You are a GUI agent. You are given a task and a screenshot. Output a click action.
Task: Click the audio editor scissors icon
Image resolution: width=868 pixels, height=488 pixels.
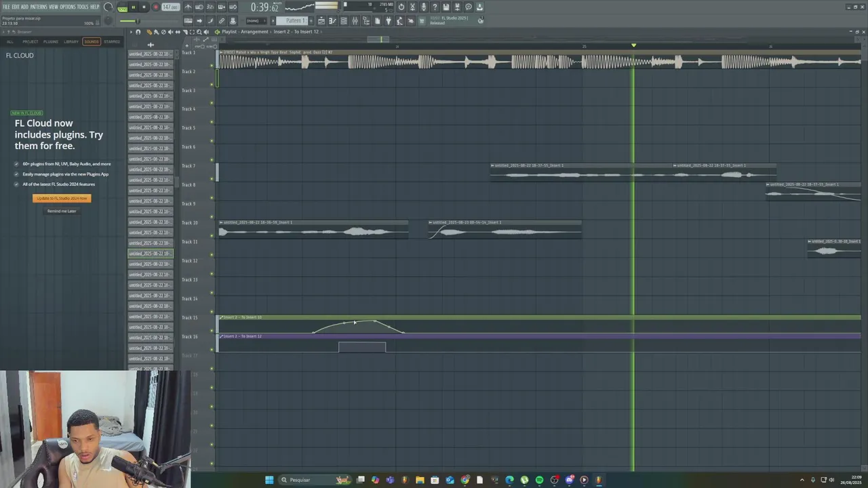(x=412, y=7)
